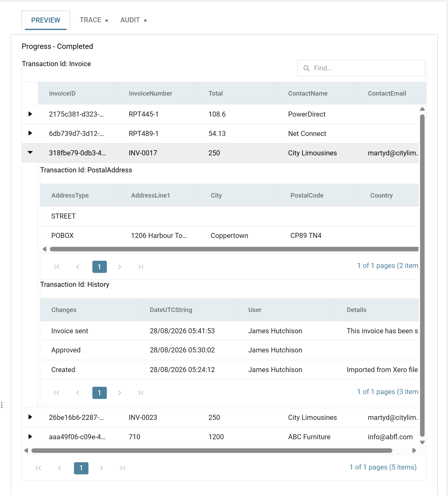448x495 pixels.
Task: Expand the ABC Furniture invoice row
Action: point(30,437)
